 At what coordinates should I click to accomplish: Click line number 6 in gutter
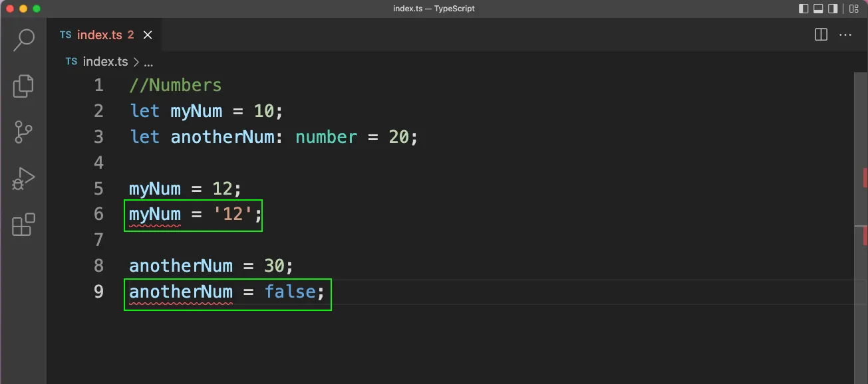point(98,214)
